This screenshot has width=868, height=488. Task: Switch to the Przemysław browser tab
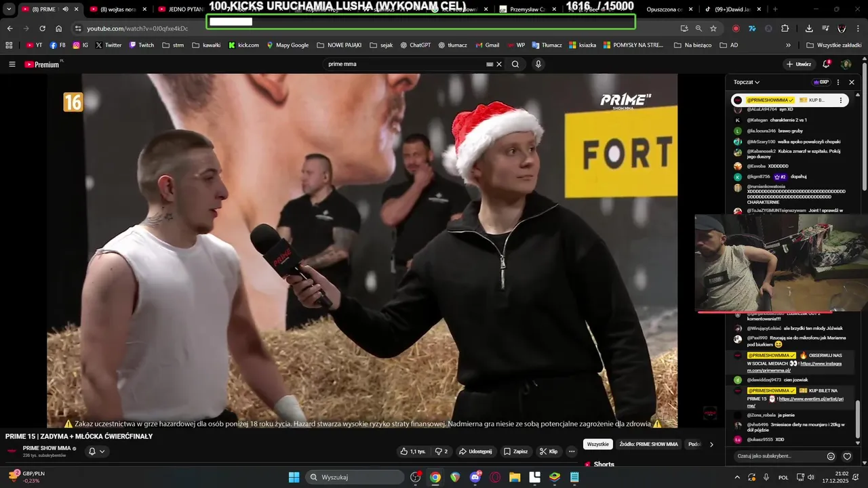click(x=528, y=9)
